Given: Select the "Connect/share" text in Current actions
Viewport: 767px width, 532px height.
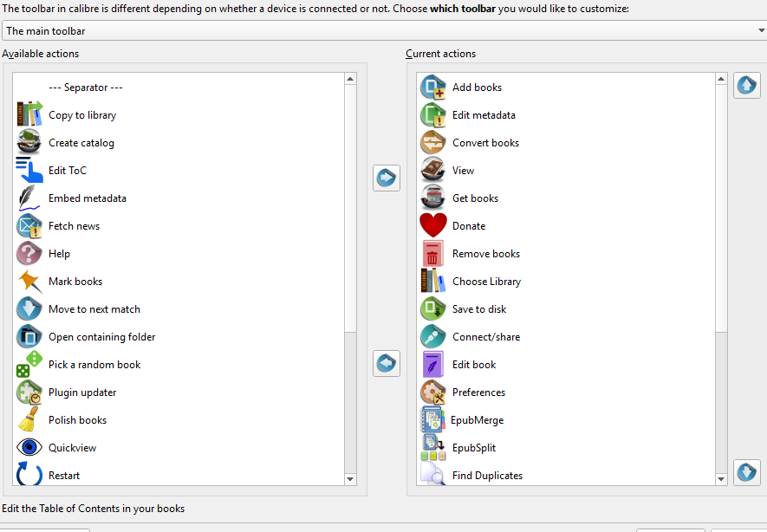Looking at the screenshot, I should click(486, 337).
